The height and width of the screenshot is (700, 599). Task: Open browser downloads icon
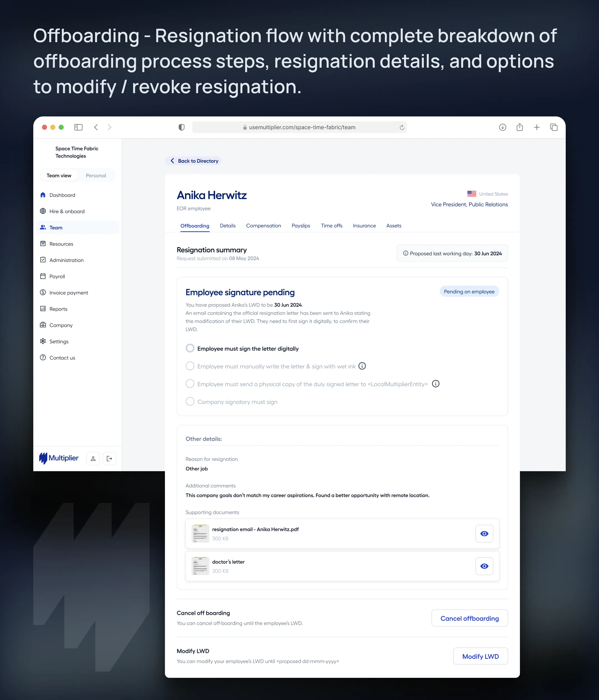click(503, 127)
